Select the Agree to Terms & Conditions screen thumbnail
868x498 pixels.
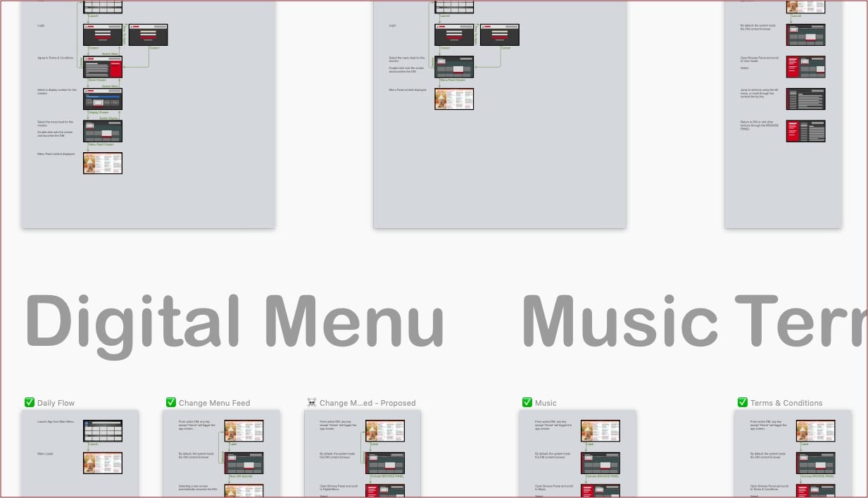pos(103,67)
